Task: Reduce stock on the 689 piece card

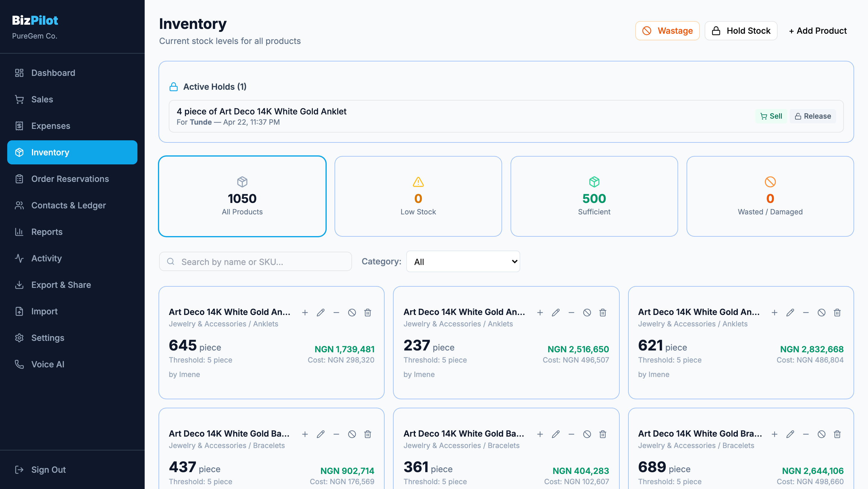Action: coord(806,434)
